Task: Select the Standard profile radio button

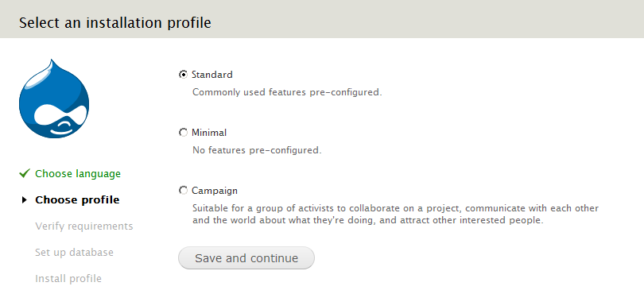Action: coord(183,75)
